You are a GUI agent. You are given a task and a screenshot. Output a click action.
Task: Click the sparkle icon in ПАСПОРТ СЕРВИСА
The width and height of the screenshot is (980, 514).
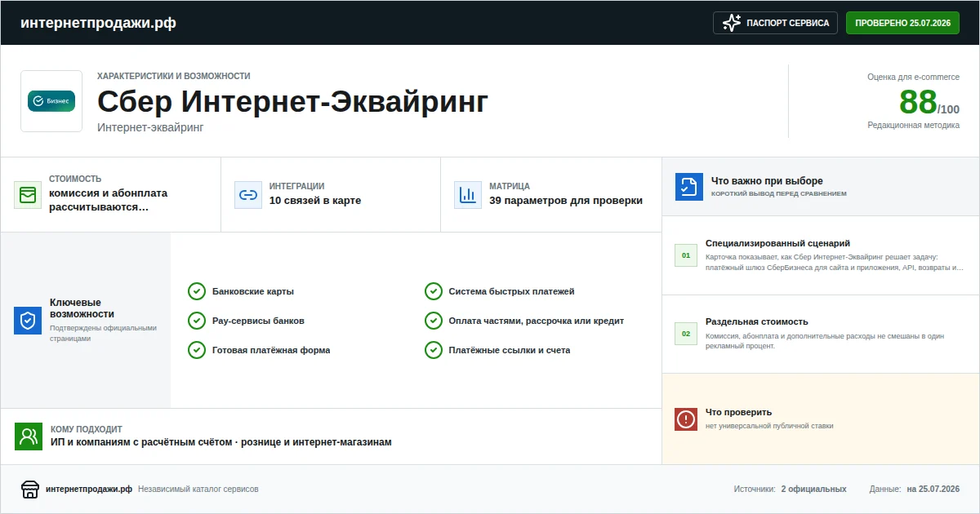pyautogui.click(x=732, y=23)
